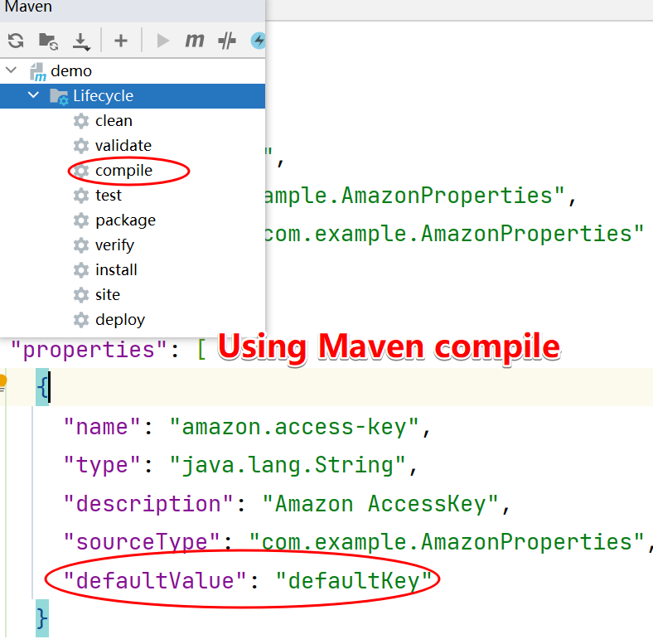
Task: Click the gear icon beside install
Action: click(x=81, y=270)
